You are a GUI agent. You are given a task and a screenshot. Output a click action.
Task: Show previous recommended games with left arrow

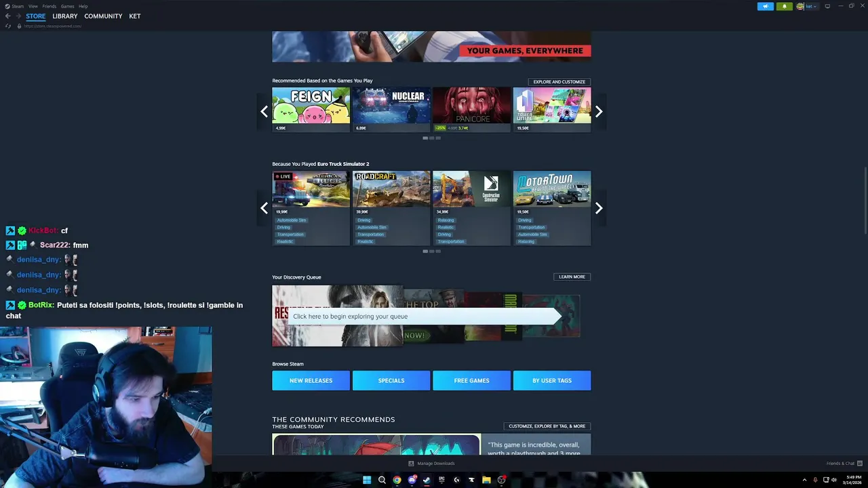click(264, 112)
